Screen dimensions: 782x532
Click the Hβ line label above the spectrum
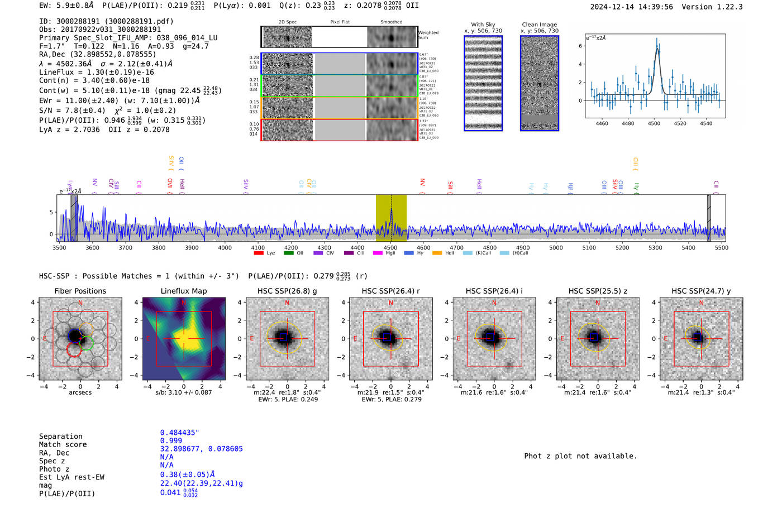[x=571, y=187]
